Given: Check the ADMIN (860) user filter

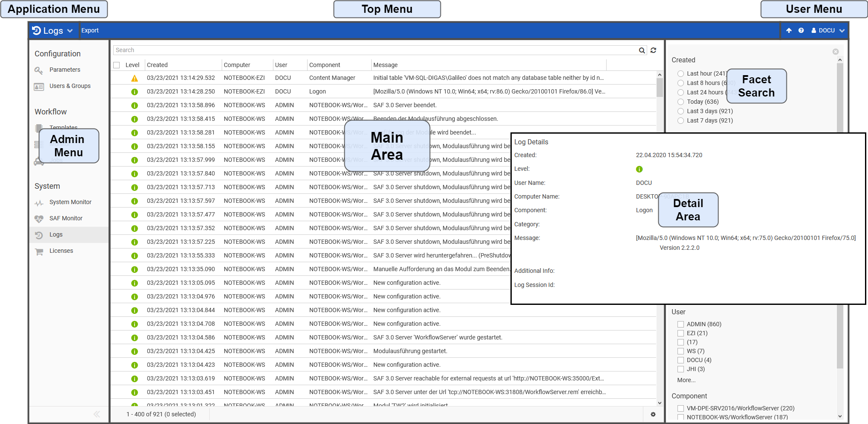Looking at the screenshot, I should (x=680, y=324).
